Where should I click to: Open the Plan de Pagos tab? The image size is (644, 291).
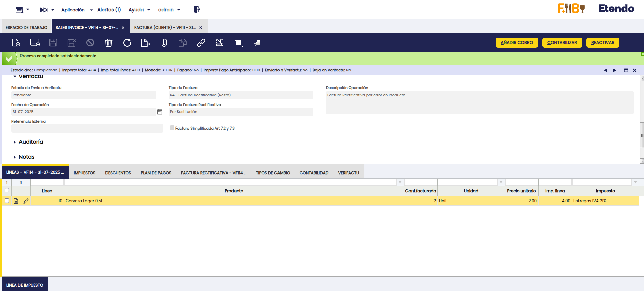(x=156, y=173)
